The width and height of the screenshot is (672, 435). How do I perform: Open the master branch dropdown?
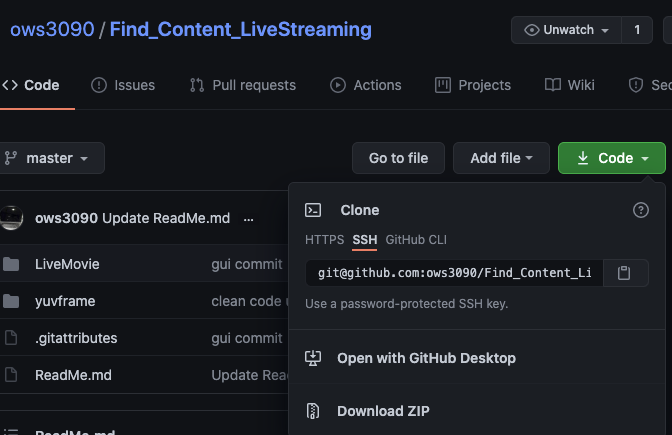coord(51,158)
